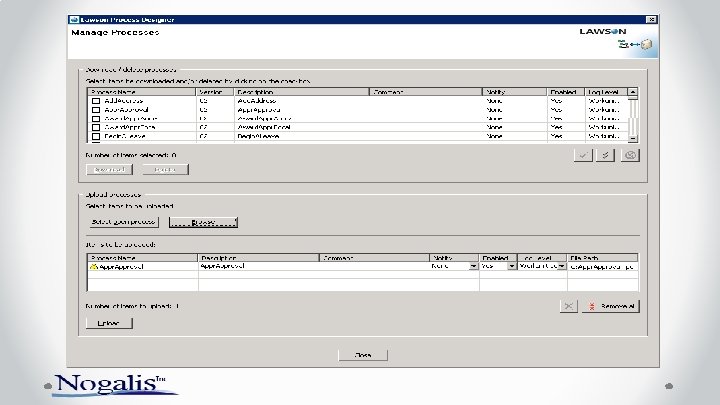The width and height of the screenshot is (720, 405).
Task: Tick the AppApproval row checkbox in download list
Action: (x=96, y=110)
